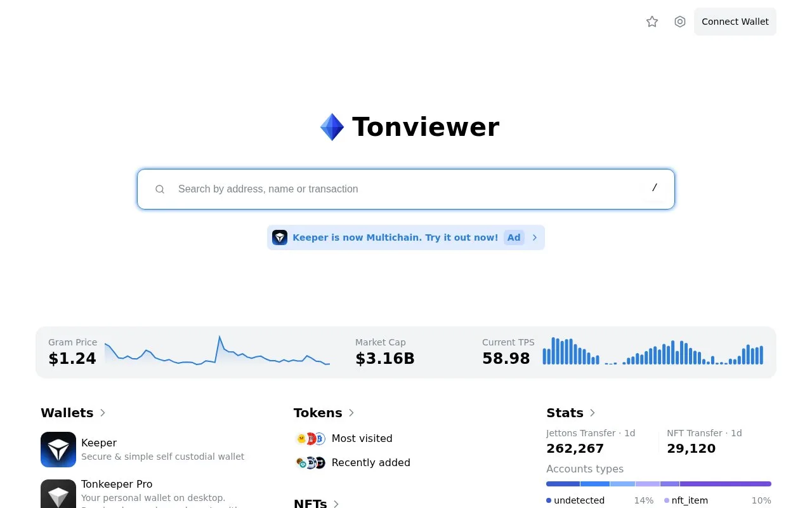
Task: Click the darkest blue accounts bar segment
Action: pyautogui.click(x=563, y=484)
